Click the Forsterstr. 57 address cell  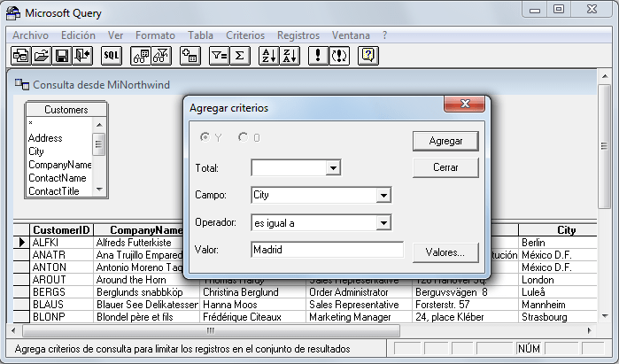465,305
